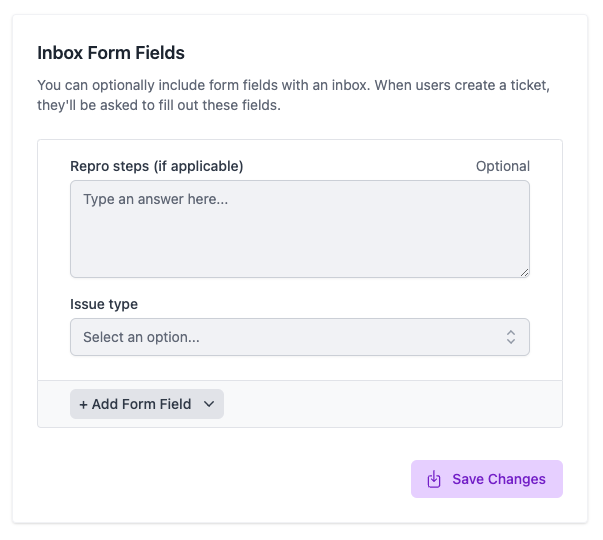Focus the Repro steps answer textarea
Screen dimensions: 603x540
300,229
